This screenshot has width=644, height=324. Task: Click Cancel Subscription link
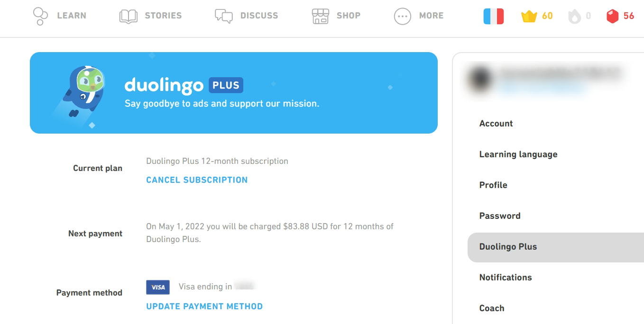[x=197, y=180]
